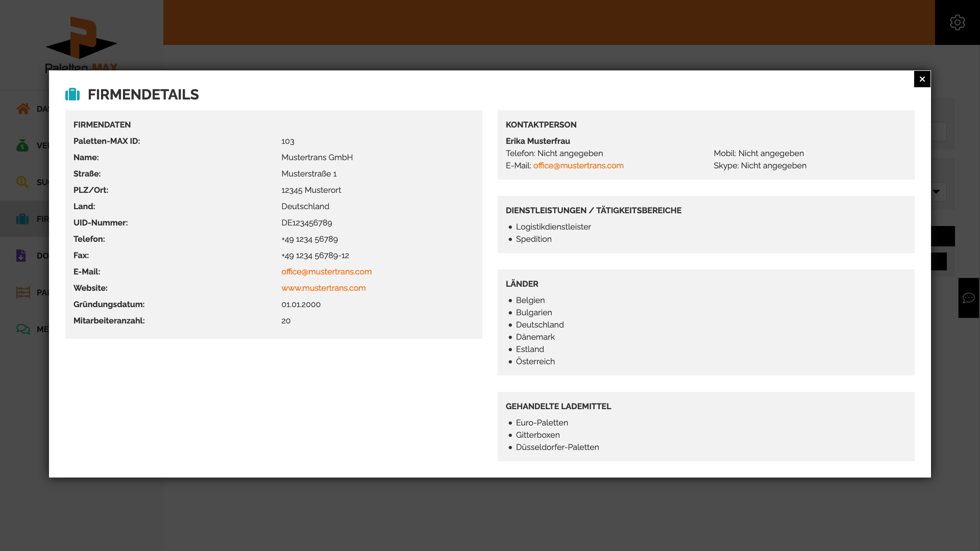Click Österreich in country list

(535, 362)
